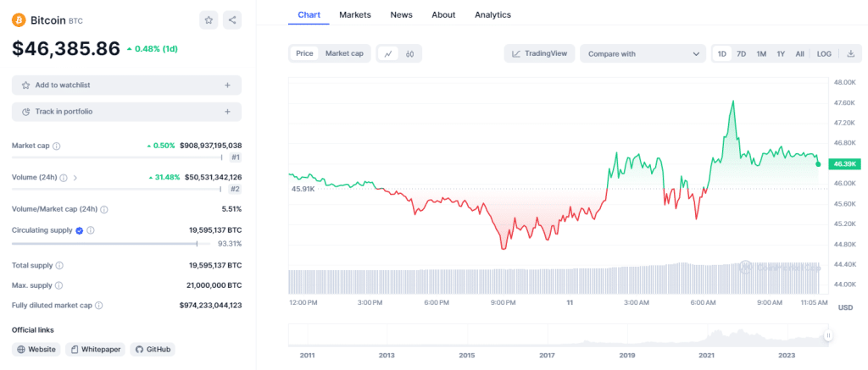868x370 pixels.
Task: Open the Markets tab
Action: [x=354, y=14]
